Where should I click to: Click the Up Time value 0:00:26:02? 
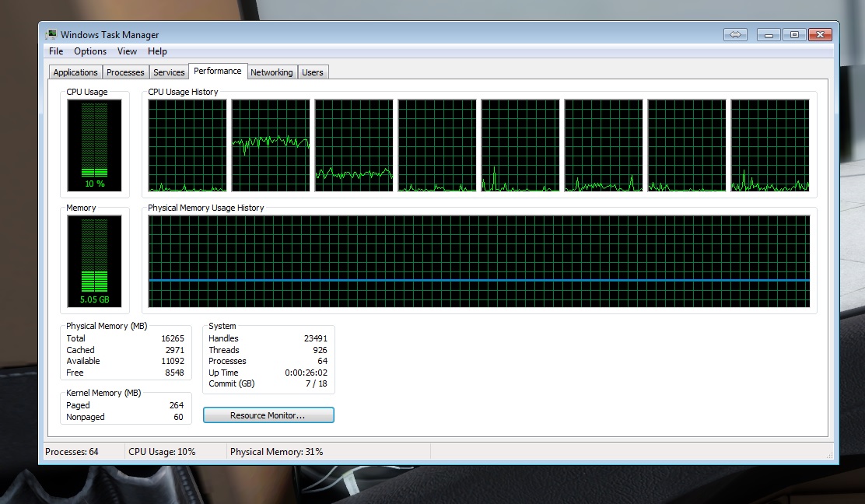tap(306, 373)
